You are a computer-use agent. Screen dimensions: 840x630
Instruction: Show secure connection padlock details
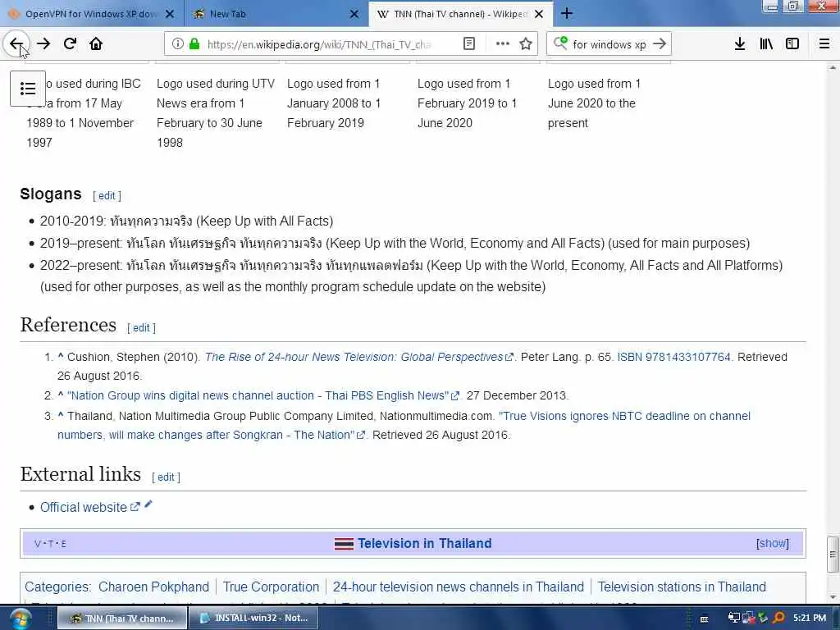[x=194, y=44]
